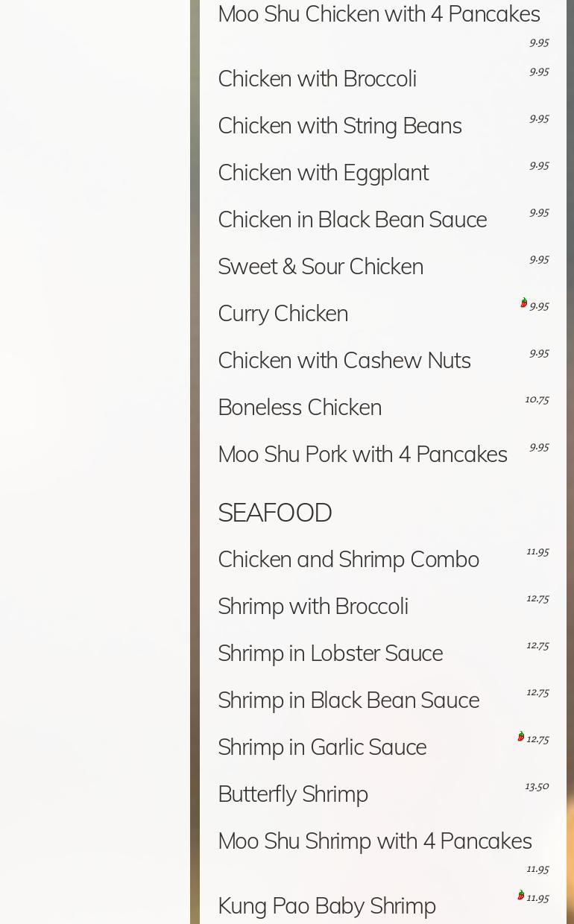This screenshot has width=574, height=924.
Task: Select Chicken with Cashew Nuts
Action: 344,360
